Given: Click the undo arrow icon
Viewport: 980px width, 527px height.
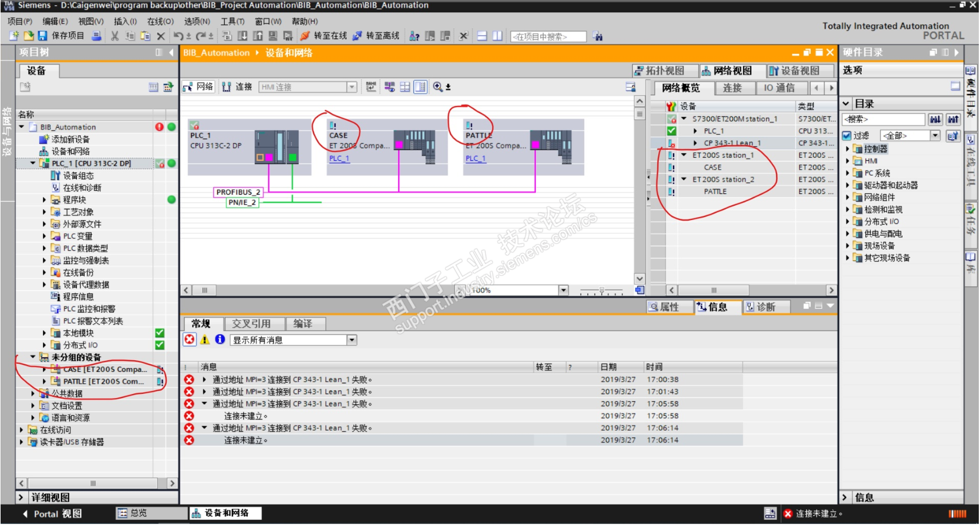Looking at the screenshot, I should (x=178, y=36).
